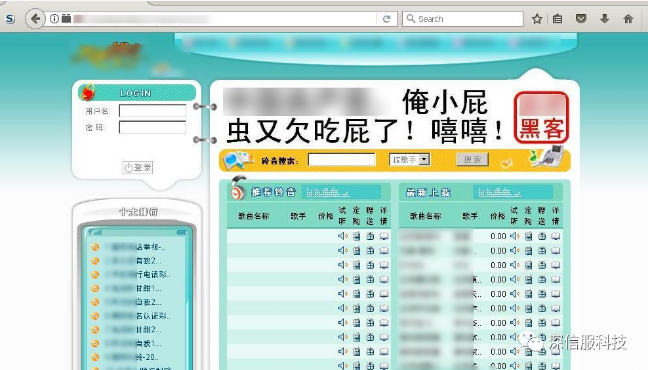Click 试听 speaker icon, first 最新上架 row
Viewport: 648px width, 370px height.
515,236
